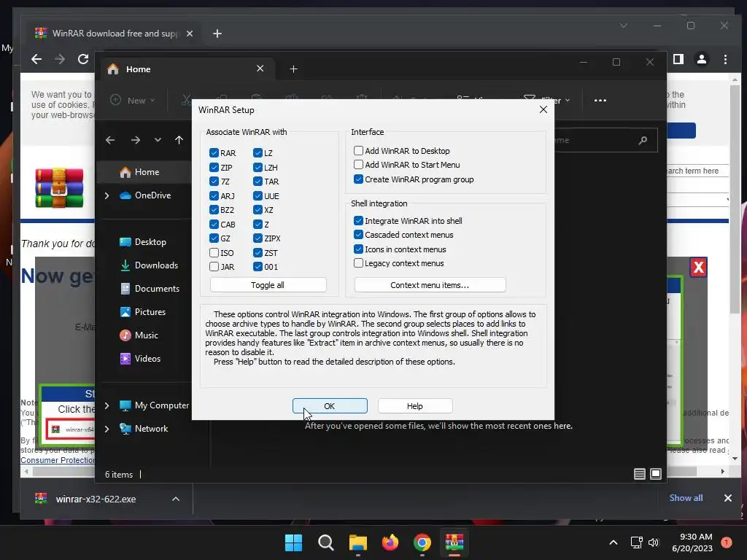
Task: Open Chrome from taskbar
Action: coord(422,542)
